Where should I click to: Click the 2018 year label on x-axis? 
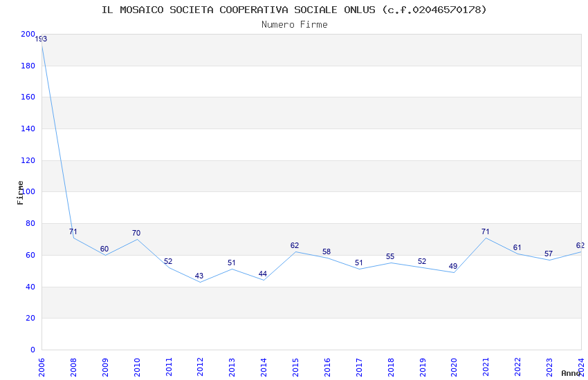pyautogui.click(x=391, y=368)
